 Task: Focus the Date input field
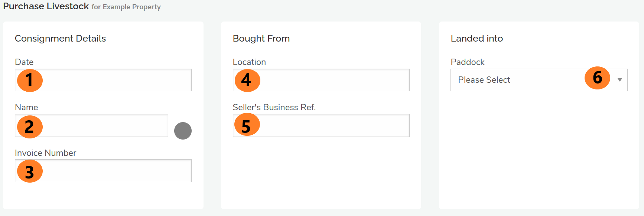point(115,80)
